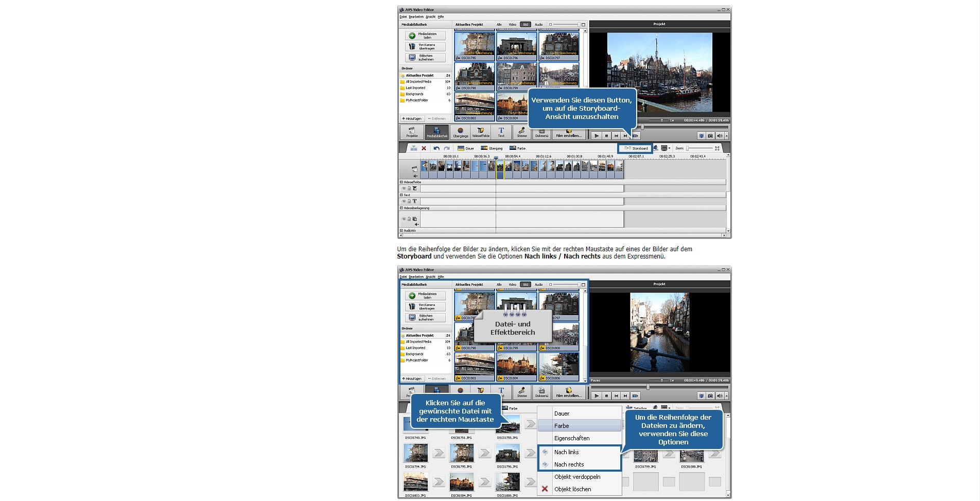This screenshot has width=980, height=501.
Task: Open Videoeffekte panel in timeline-view window
Action: point(481,132)
